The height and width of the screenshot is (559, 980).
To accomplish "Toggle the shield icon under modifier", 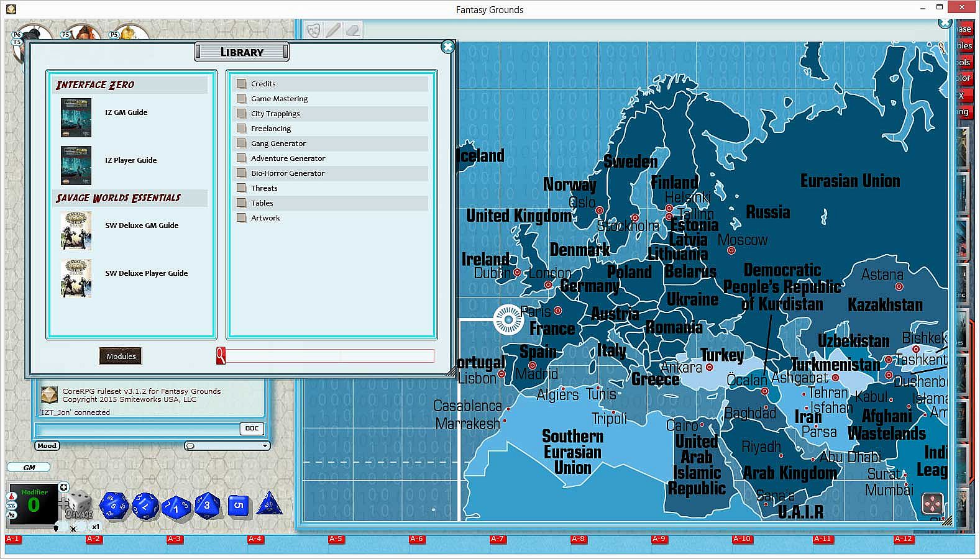I will point(56,528).
